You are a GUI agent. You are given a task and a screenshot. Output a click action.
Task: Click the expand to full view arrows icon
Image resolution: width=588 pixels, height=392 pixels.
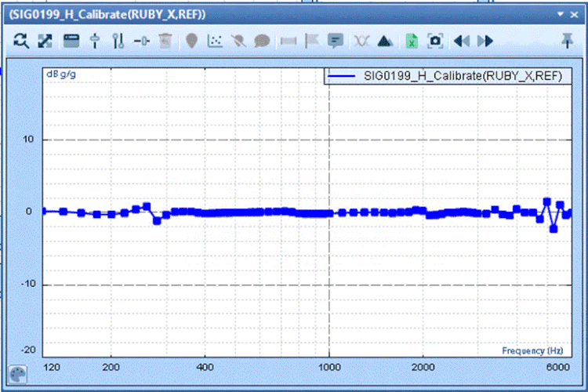point(45,41)
